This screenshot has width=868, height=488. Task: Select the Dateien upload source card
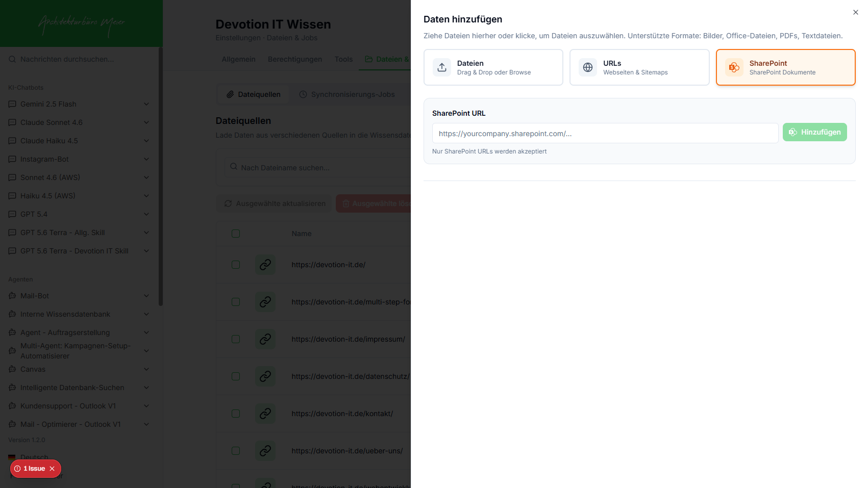[x=493, y=67]
